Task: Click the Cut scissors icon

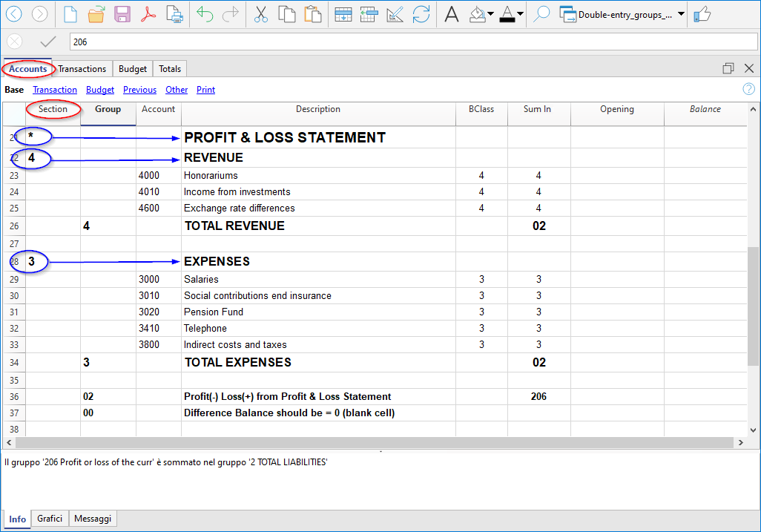Action: [x=260, y=14]
